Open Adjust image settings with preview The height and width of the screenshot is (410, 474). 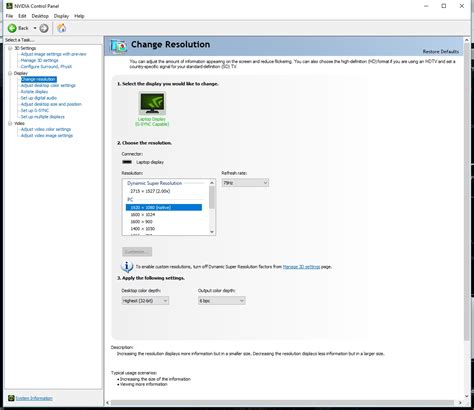click(53, 54)
